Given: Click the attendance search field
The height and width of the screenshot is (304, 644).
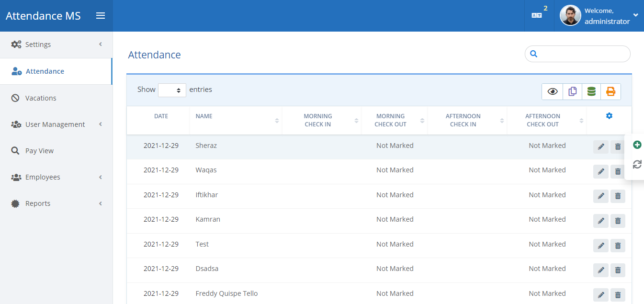Looking at the screenshot, I should (582, 54).
